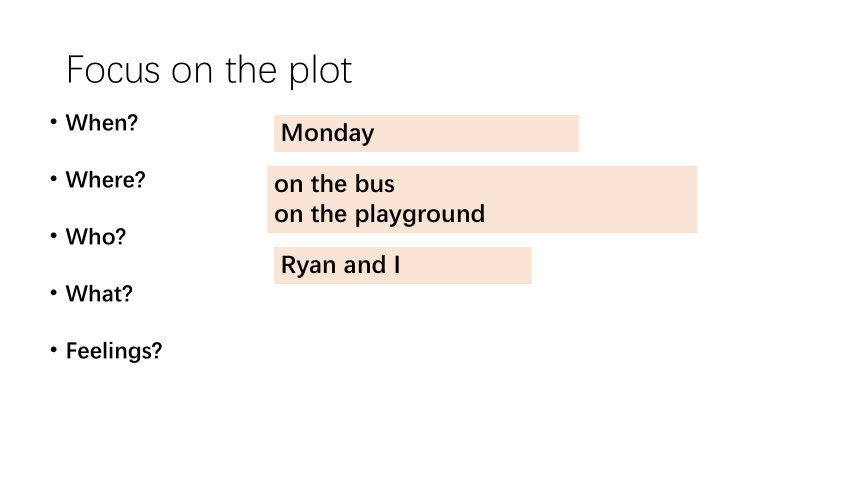
Task: Click the word "playground" in the answer box
Action: 420,215
